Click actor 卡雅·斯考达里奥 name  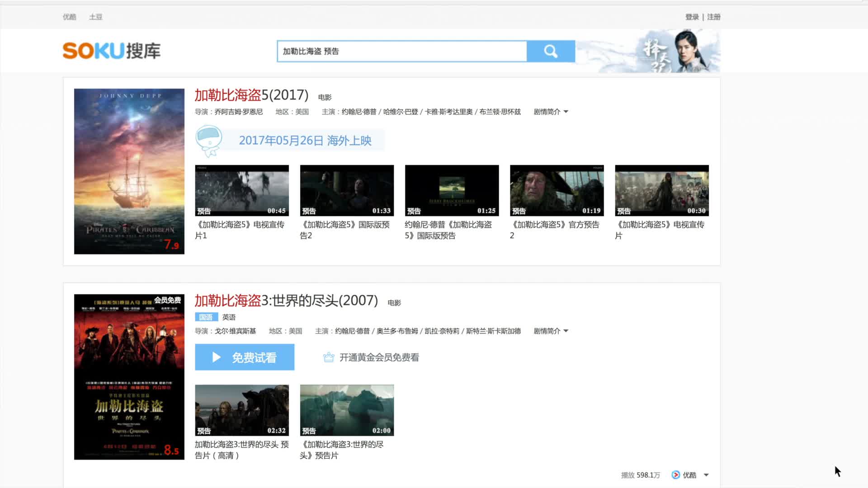tap(448, 112)
